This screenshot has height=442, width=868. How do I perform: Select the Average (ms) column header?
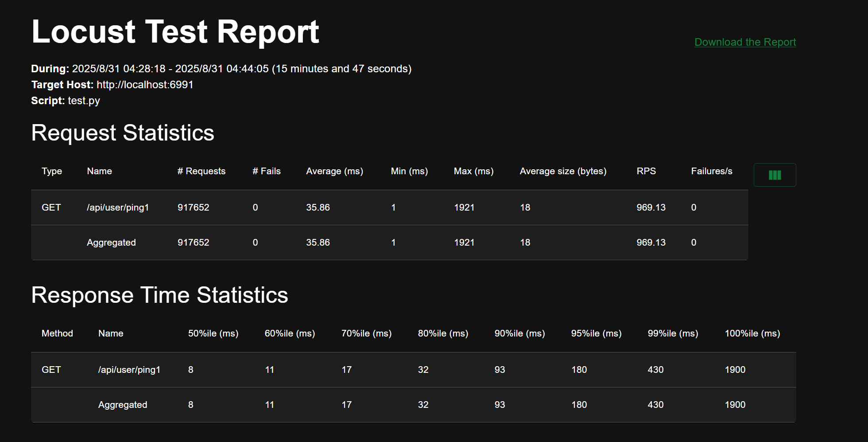pos(334,171)
